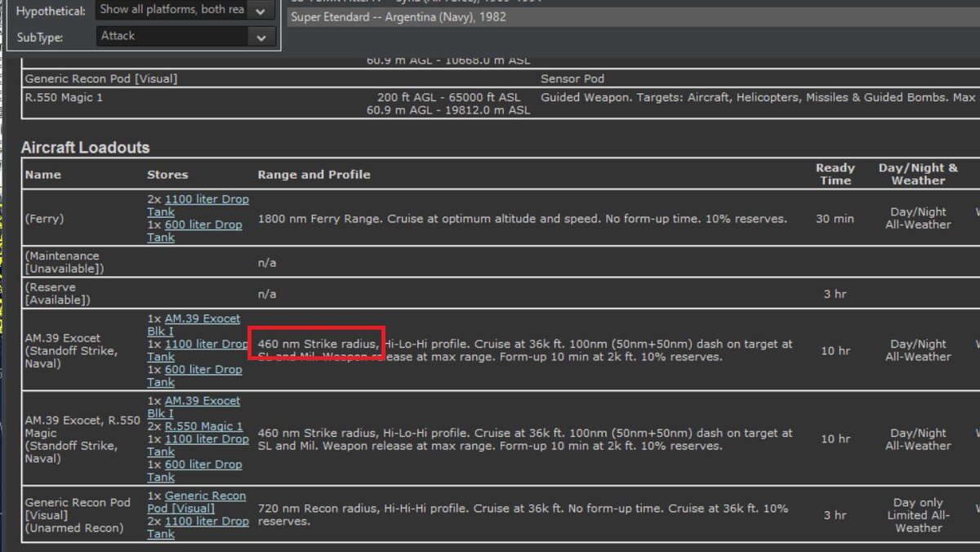The height and width of the screenshot is (552, 980).
Task: Click 720 nm Recon radius description
Action: pos(523,514)
